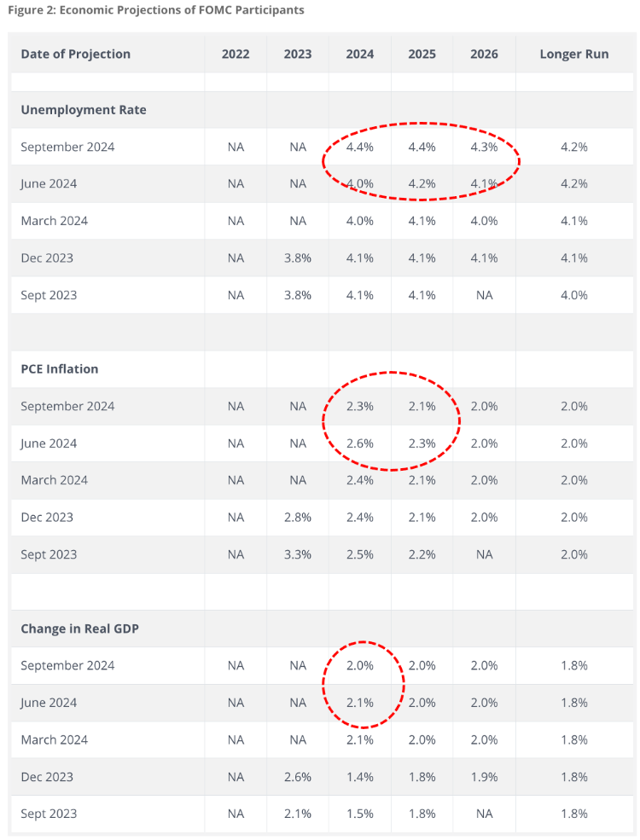Select the 2.1% Real GDP value for 2023
The image size is (640, 840).
(x=298, y=814)
